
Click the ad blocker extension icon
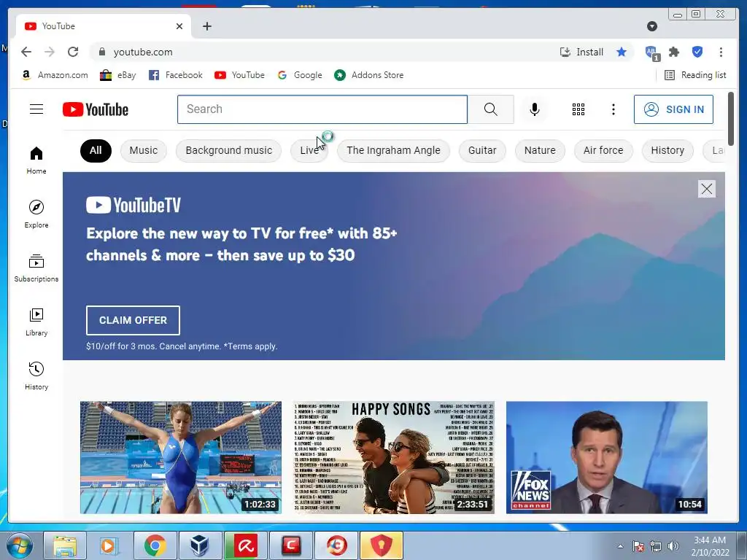(x=651, y=52)
